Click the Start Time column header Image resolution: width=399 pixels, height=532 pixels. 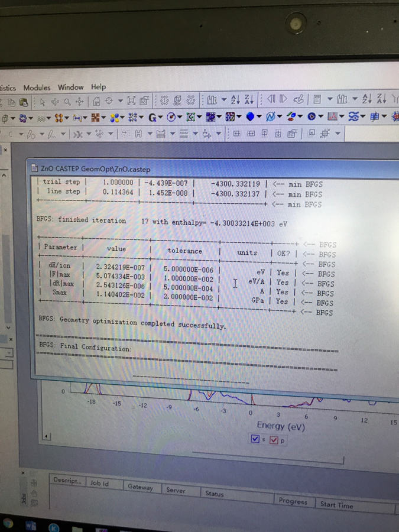355,506
